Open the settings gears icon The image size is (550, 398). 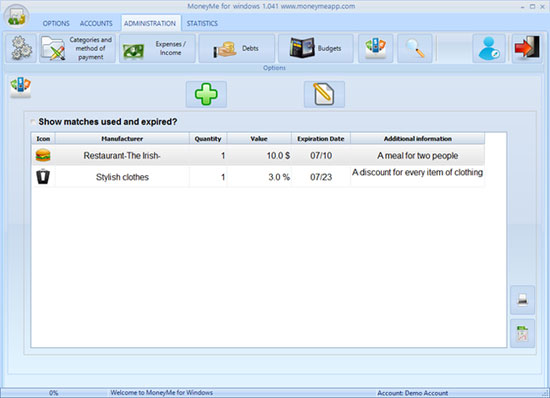(x=21, y=48)
